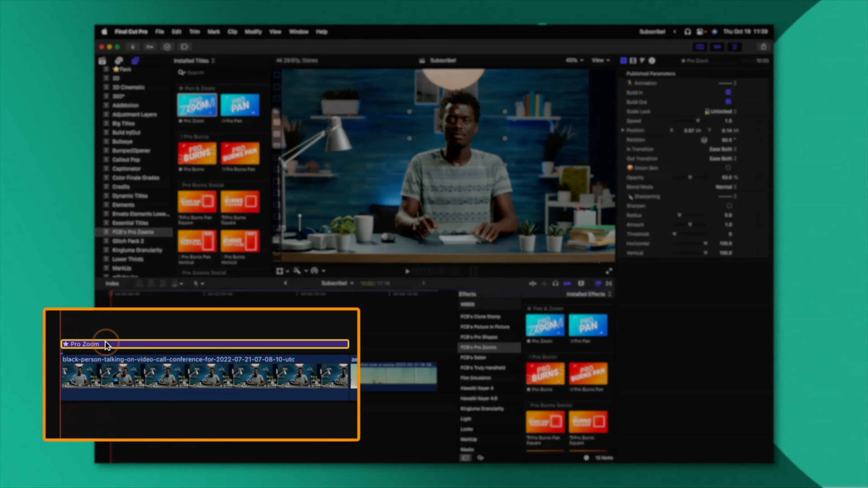Select Pro Burns thumbnail in effects browser

coord(545,373)
